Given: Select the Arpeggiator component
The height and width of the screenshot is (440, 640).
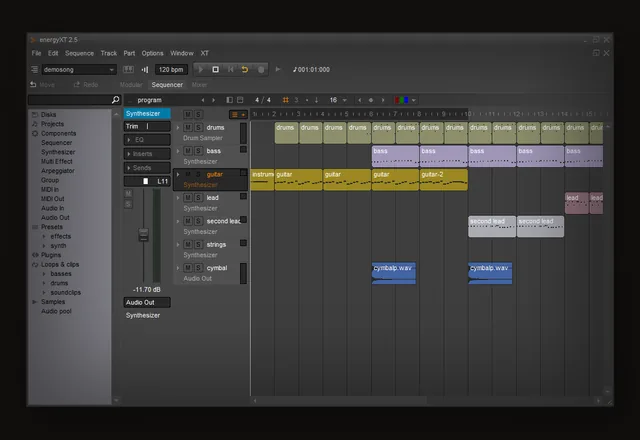Looking at the screenshot, I should (58, 171).
